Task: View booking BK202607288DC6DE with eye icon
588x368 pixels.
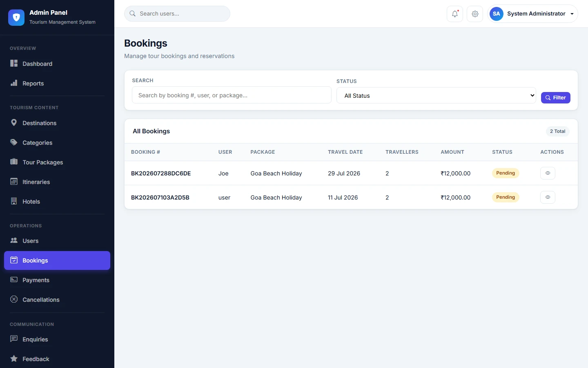Action: 548,173
